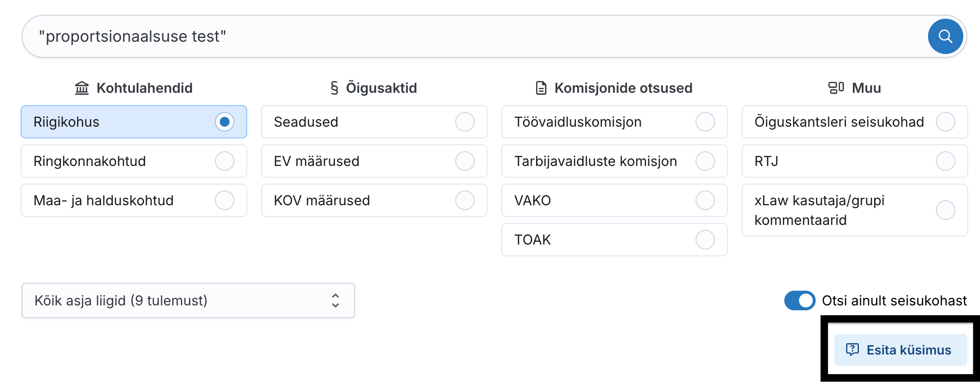Click the bank icon beside Kohtulahendid

81,88
